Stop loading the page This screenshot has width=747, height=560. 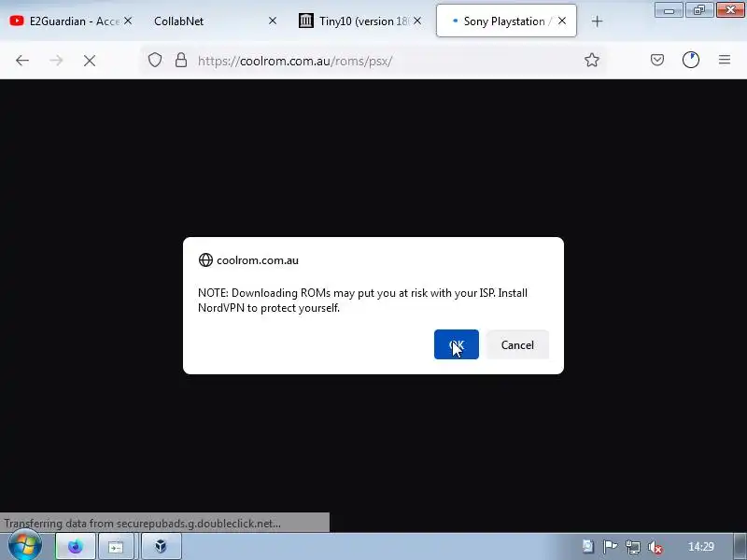[x=90, y=61]
